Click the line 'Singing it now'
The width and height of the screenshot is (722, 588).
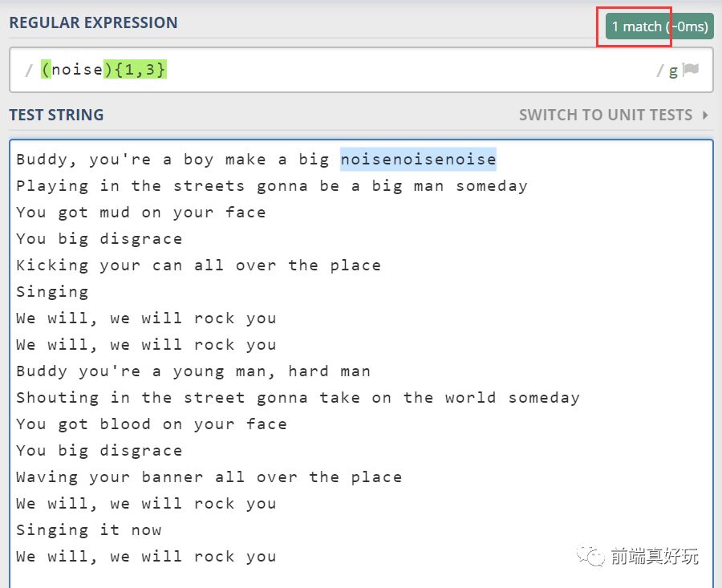click(89, 530)
